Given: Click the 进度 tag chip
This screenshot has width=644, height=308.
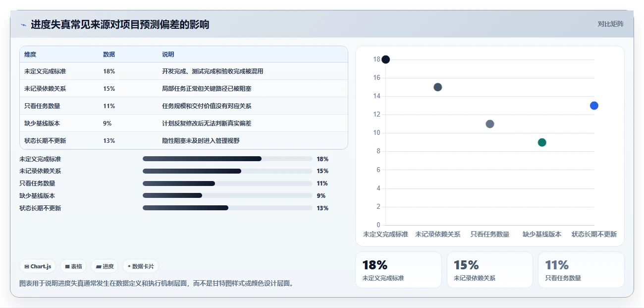Looking at the screenshot, I should pos(105,266).
